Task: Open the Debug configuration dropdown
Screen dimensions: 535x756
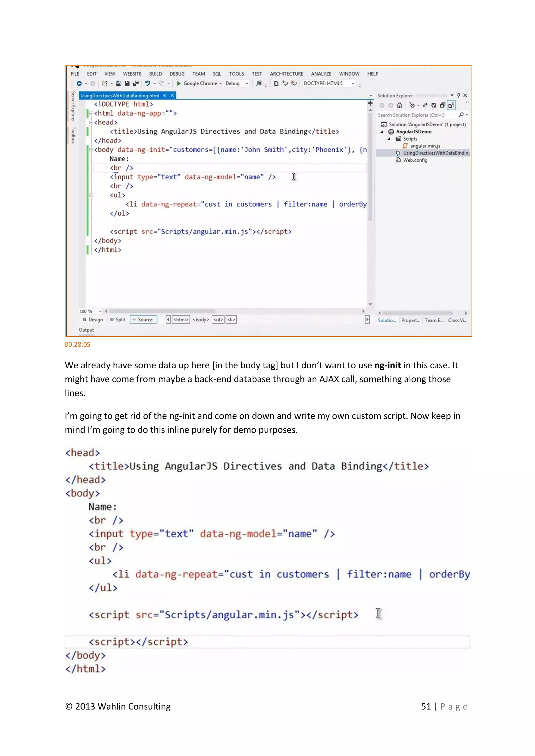Action: click(x=247, y=84)
